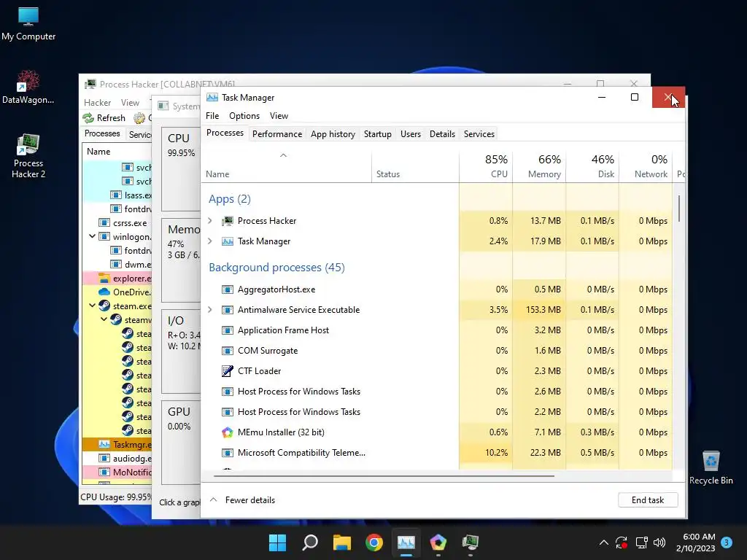Screen dimensions: 747x560
Task: Open the clock showing 6:00 AM
Action: 695,542
